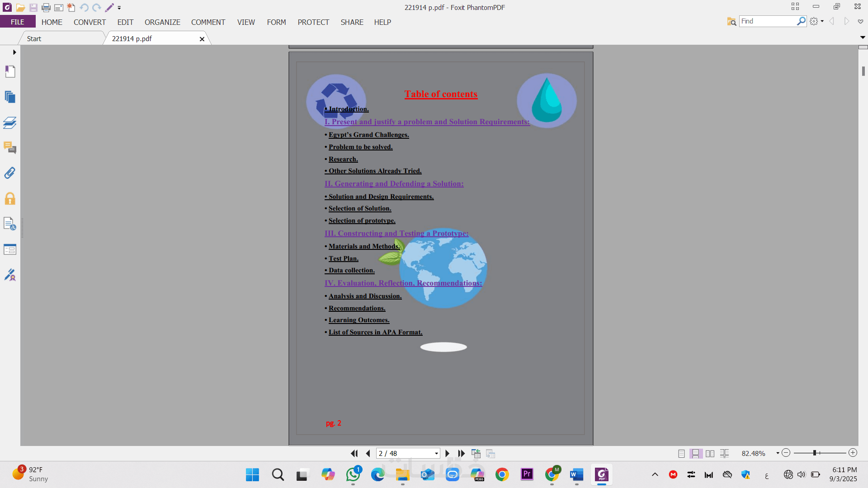Open the Bookmarks panel in sidebar
The height and width of the screenshot is (488, 868).
(x=10, y=71)
